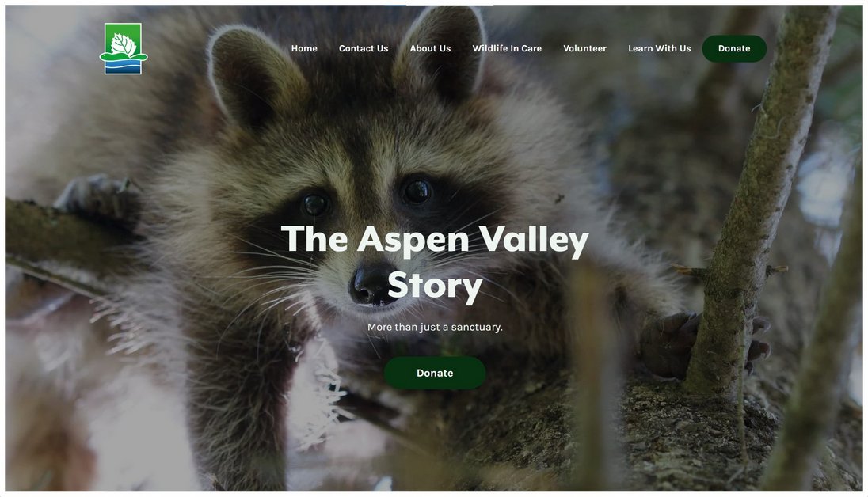Click the 'More than just a sanctuary.' tagline
Screen dimensions: 868x497
(x=435, y=327)
